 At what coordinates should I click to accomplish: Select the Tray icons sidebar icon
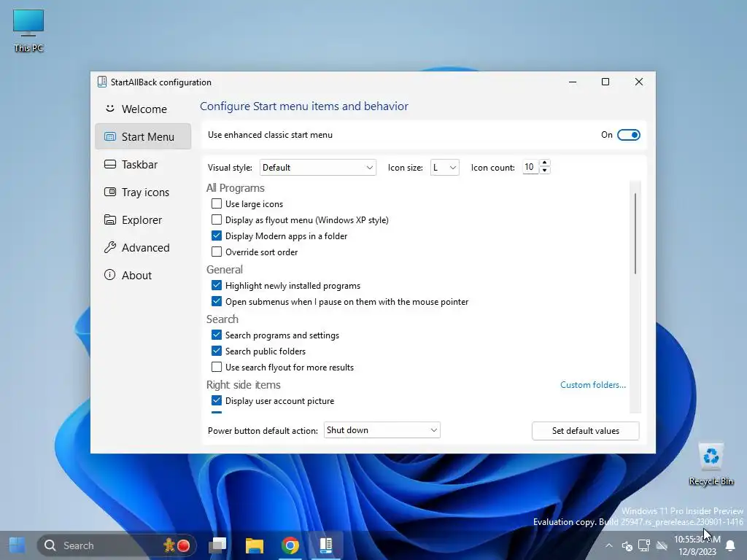coord(110,192)
